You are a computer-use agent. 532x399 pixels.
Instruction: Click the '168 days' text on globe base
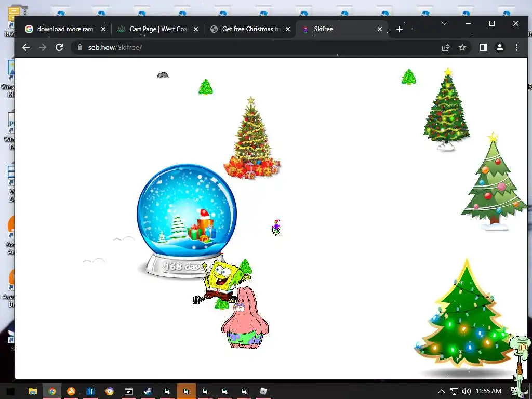coord(183,267)
